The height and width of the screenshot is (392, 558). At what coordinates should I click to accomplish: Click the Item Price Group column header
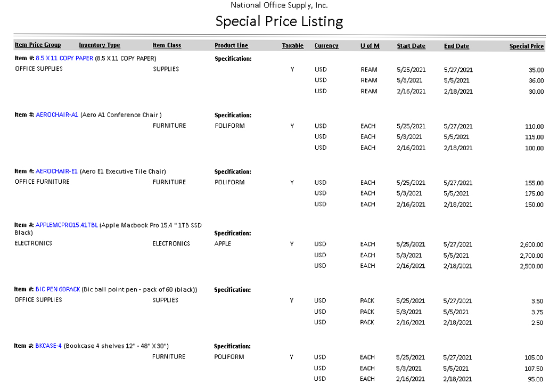pos(38,45)
